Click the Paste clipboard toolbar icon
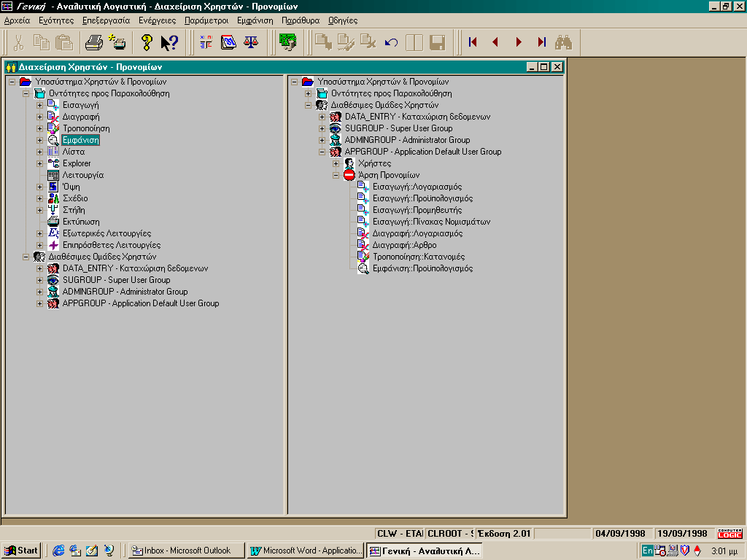This screenshot has width=747, height=560. (x=64, y=42)
